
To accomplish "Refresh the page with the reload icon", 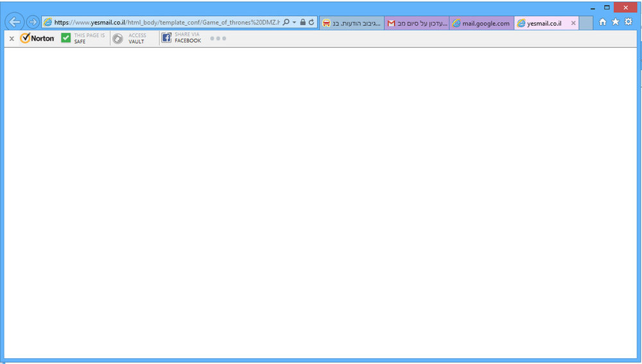I will point(311,22).
